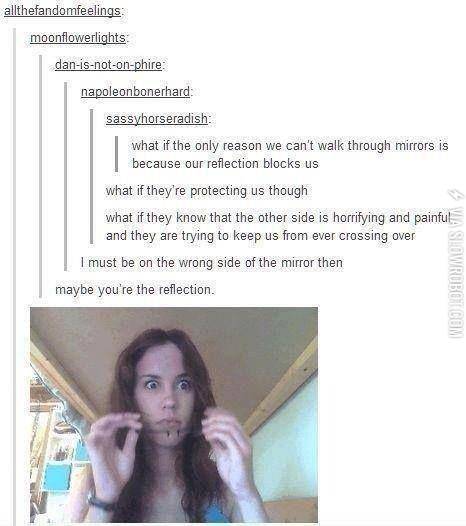Click the comment 'maybe you're the reflection.'

tap(135, 290)
